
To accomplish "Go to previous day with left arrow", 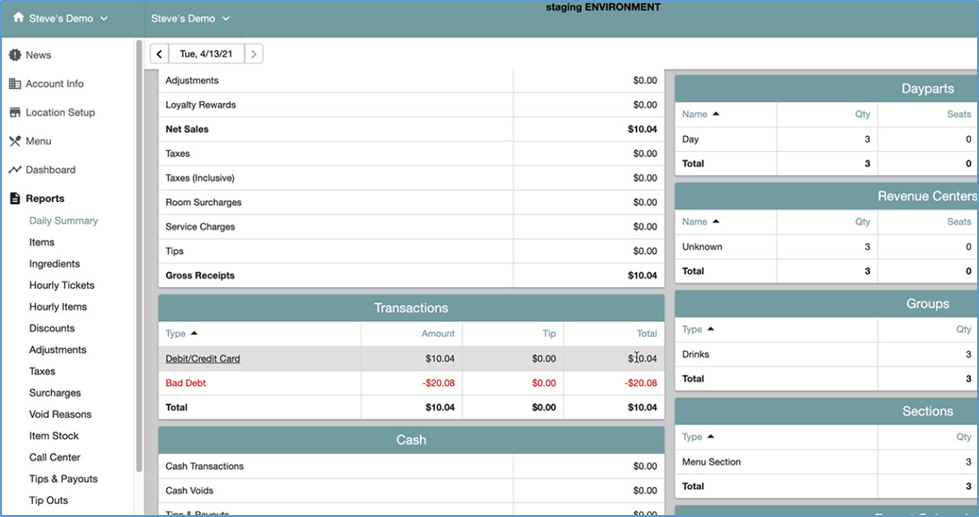I will point(159,54).
